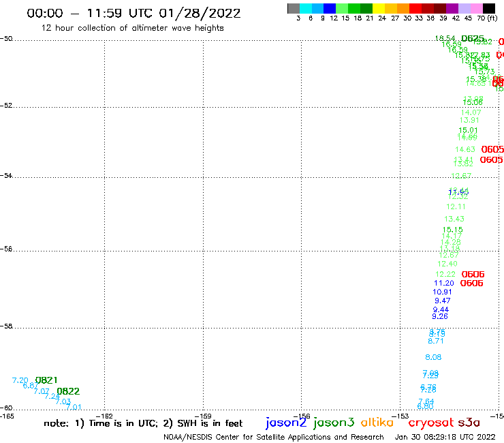Select the yellow 24 ft legend swatch
Viewport: 504px width, 443px height.
click(379, 8)
